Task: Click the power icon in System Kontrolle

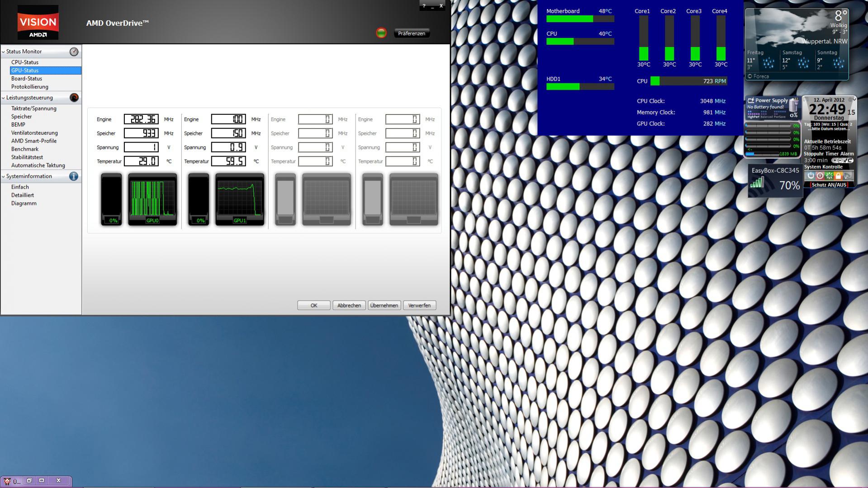Action: 811,175
